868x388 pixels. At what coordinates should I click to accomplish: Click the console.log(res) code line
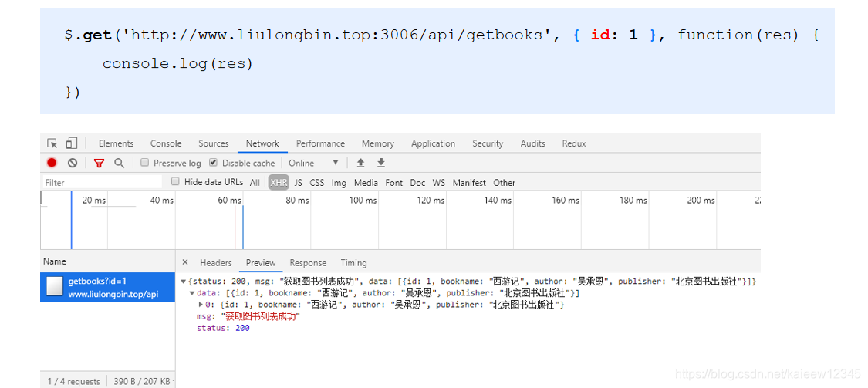(x=177, y=64)
